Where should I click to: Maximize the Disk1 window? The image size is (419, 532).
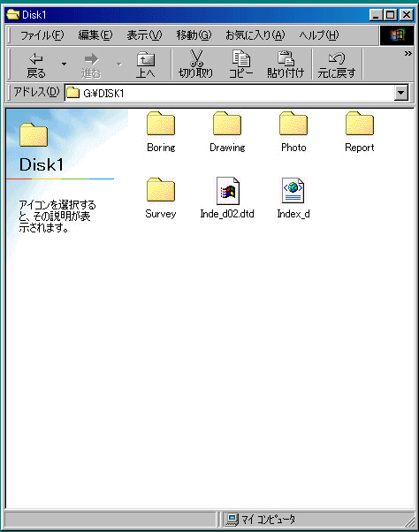pyautogui.click(x=390, y=15)
